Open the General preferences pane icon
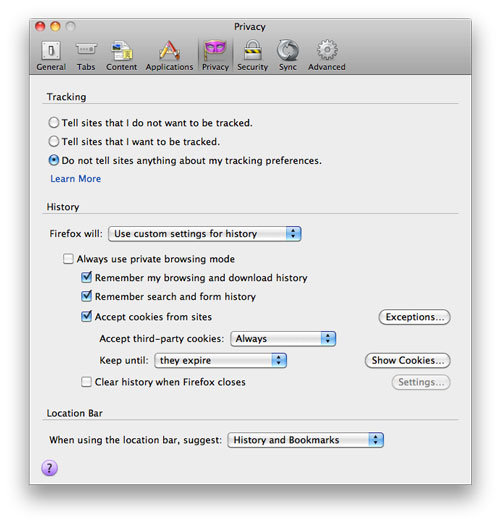Viewport: 500px width, 524px height. [x=51, y=51]
